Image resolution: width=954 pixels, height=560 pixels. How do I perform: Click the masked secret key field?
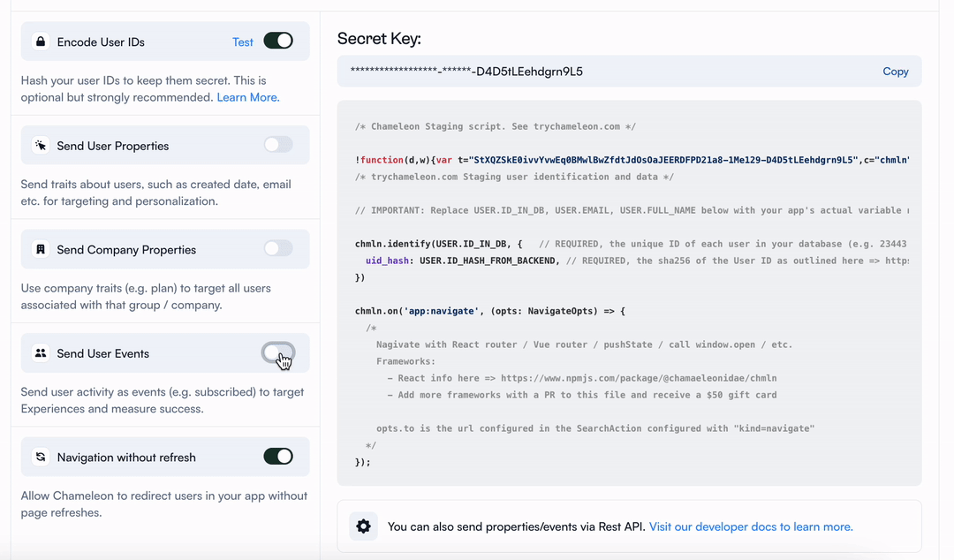click(629, 72)
